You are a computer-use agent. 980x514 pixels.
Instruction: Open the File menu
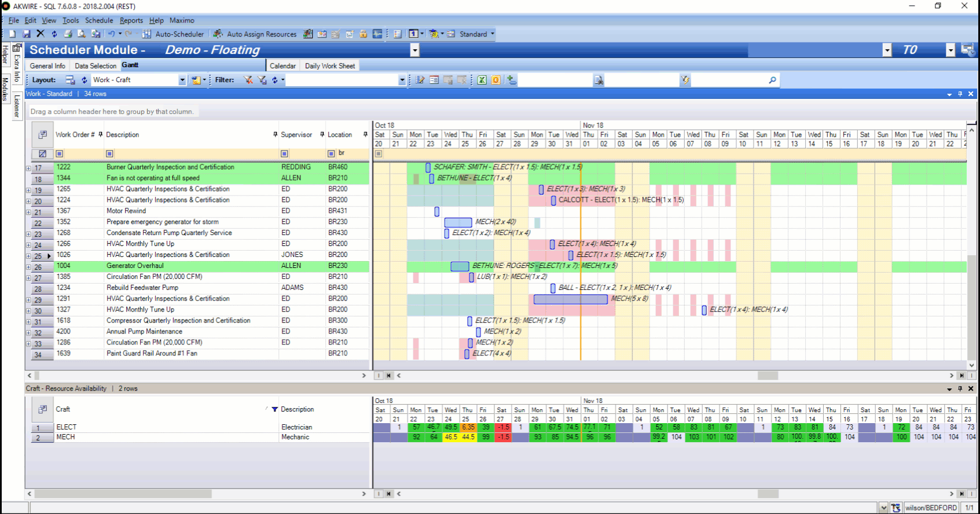click(14, 20)
